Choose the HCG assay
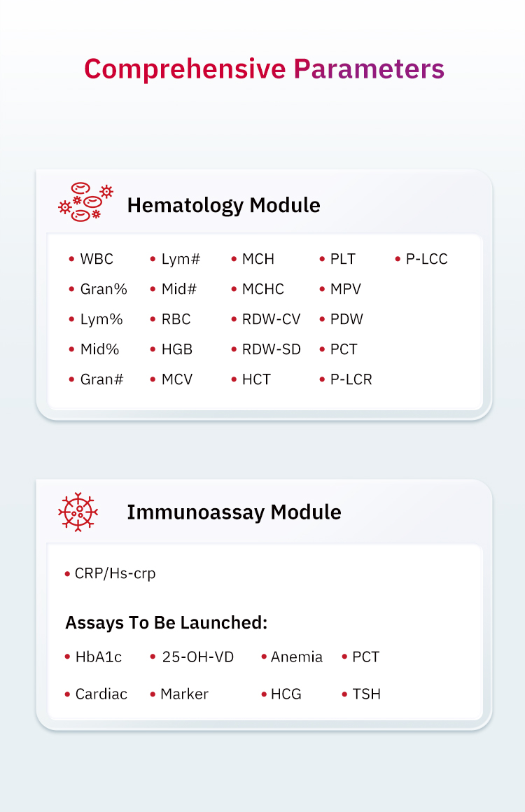Viewport: 525px width, 812px height. [x=286, y=694]
